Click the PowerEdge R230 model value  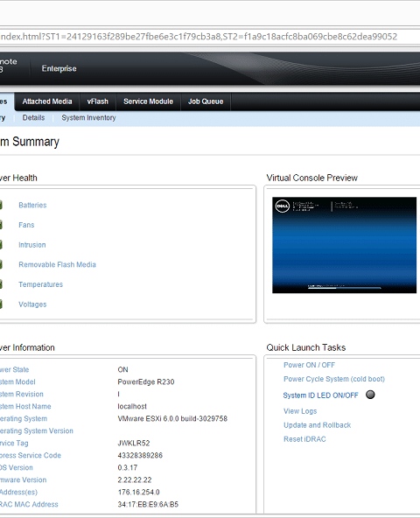point(146,381)
